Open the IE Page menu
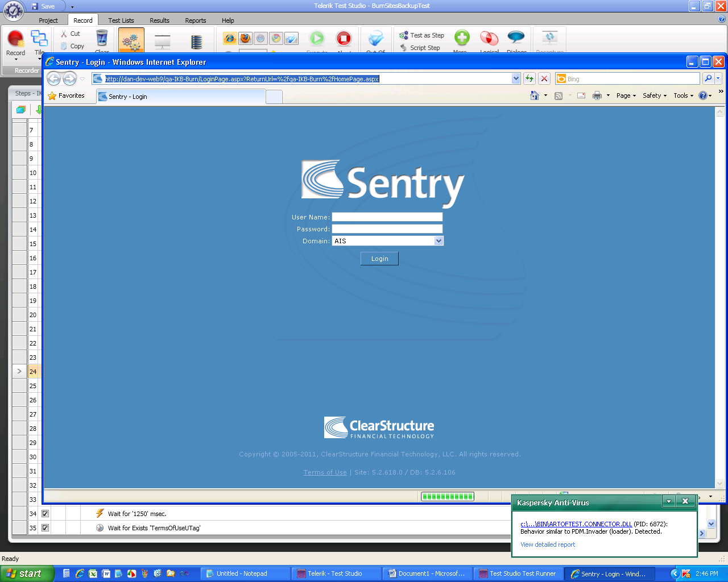728x582 pixels. tap(626, 95)
